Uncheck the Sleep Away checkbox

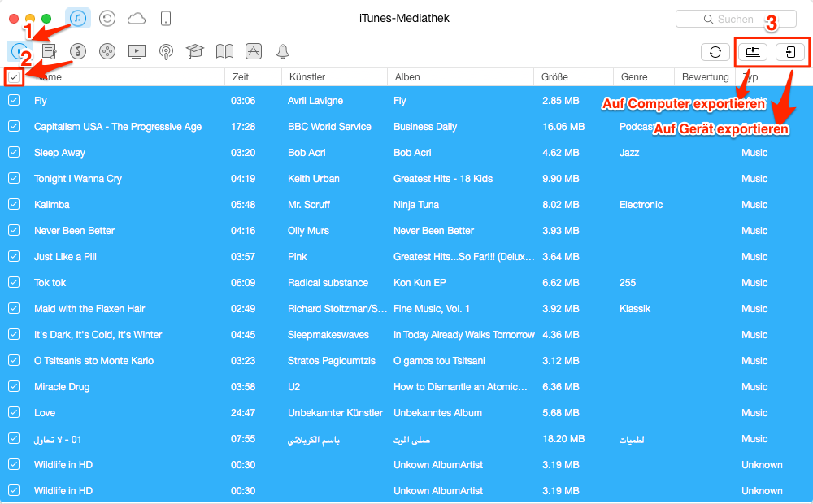click(x=14, y=152)
